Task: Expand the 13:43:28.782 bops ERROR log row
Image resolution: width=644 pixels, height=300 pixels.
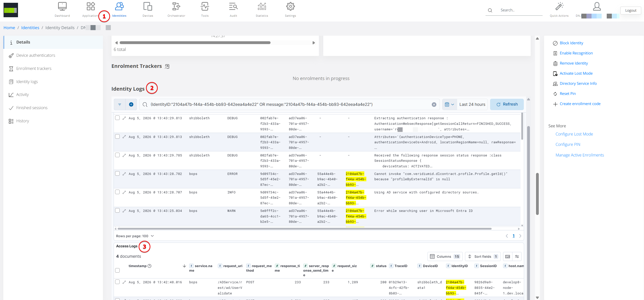Action: [124, 174]
